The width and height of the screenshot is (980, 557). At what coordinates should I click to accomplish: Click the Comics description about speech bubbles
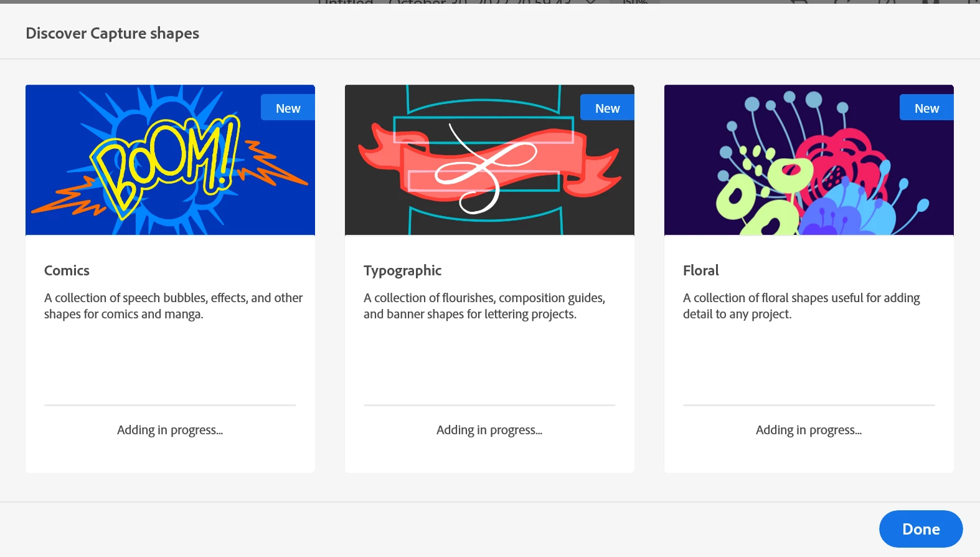(173, 306)
